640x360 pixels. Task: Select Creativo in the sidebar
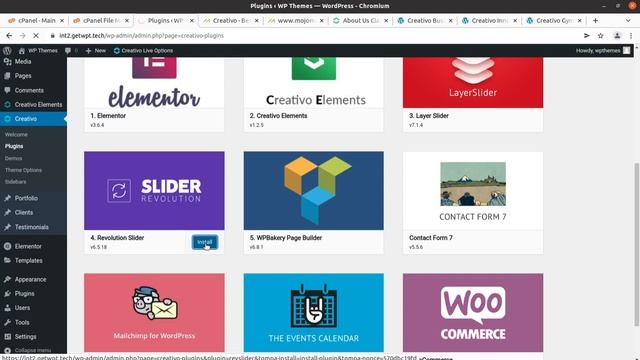(x=33, y=119)
